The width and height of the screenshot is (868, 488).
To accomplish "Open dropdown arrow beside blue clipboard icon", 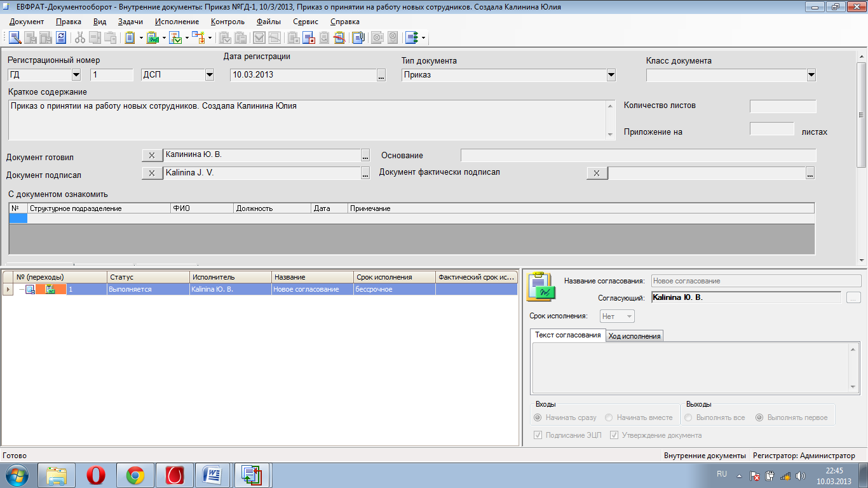I will pos(141,37).
